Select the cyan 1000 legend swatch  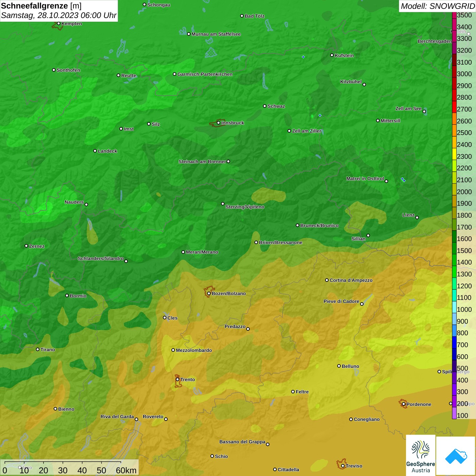click(x=454, y=307)
